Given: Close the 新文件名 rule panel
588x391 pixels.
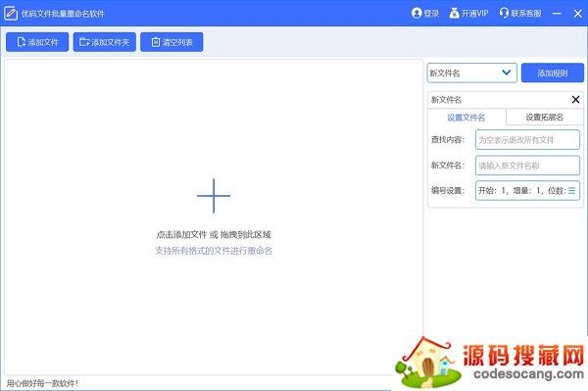Looking at the screenshot, I should (575, 99).
